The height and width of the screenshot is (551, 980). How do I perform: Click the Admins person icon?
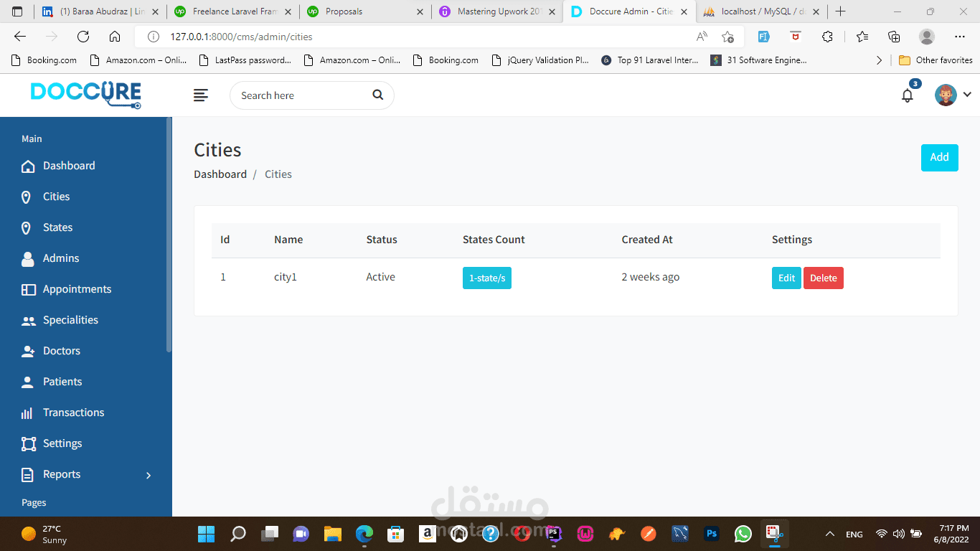click(x=28, y=259)
